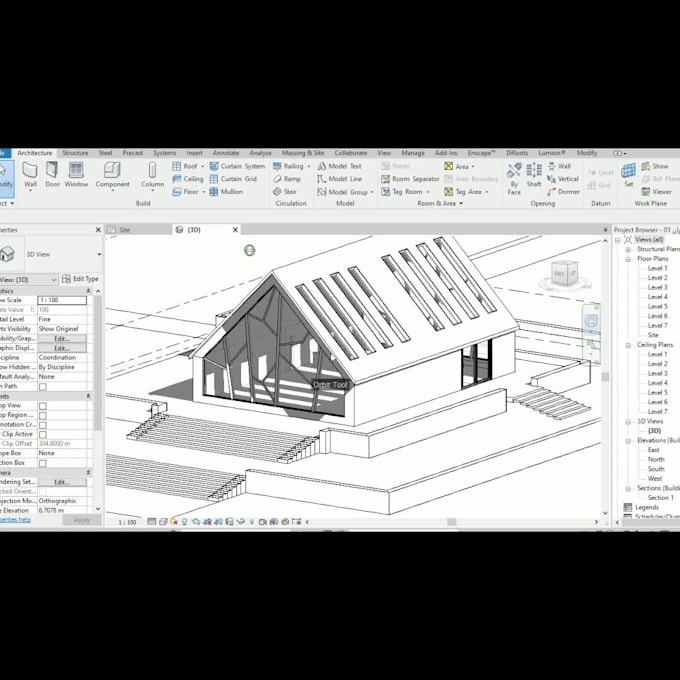Viewport: 680px width, 680px height.
Task: Select the Stair tool
Action: [285, 192]
